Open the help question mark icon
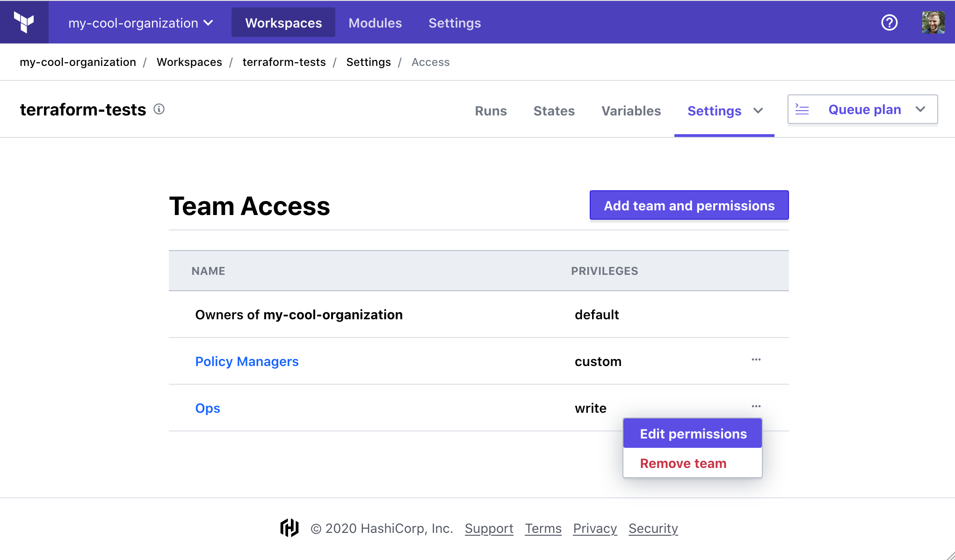The width and height of the screenshot is (955, 560). (889, 22)
